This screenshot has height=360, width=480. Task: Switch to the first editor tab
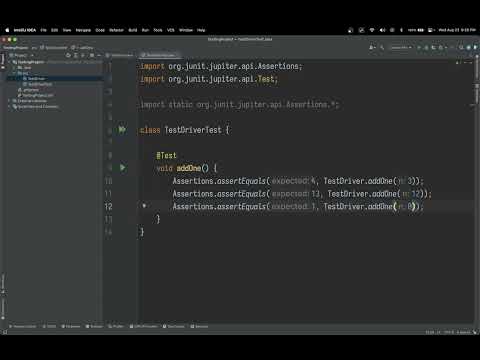tap(121, 55)
